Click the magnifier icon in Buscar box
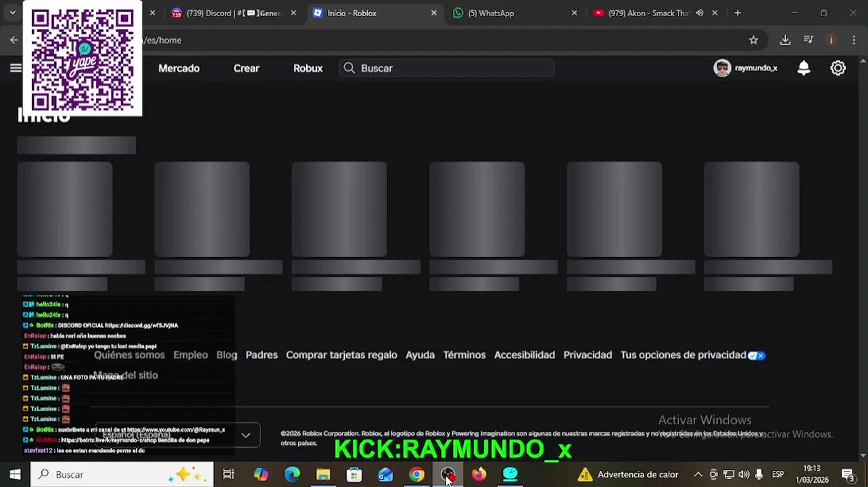868x487 pixels. pos(349,68)
